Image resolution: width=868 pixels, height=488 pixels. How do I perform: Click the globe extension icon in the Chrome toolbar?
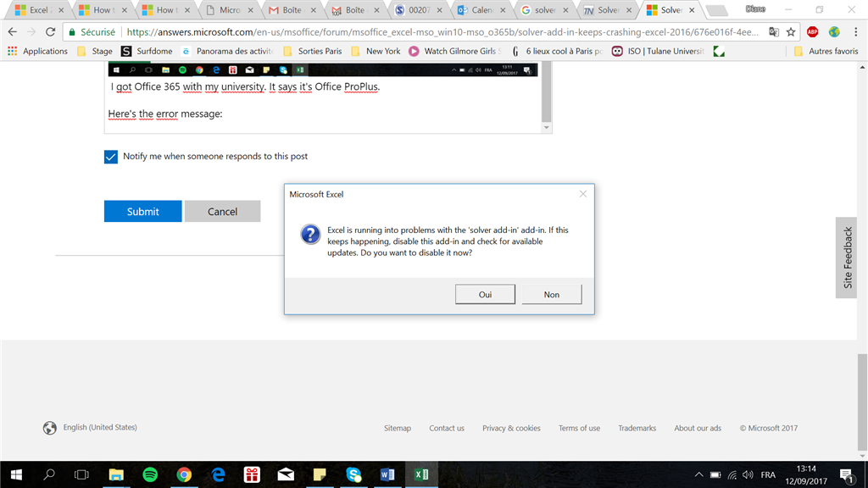pyautogui.click(x=834, y=32)
